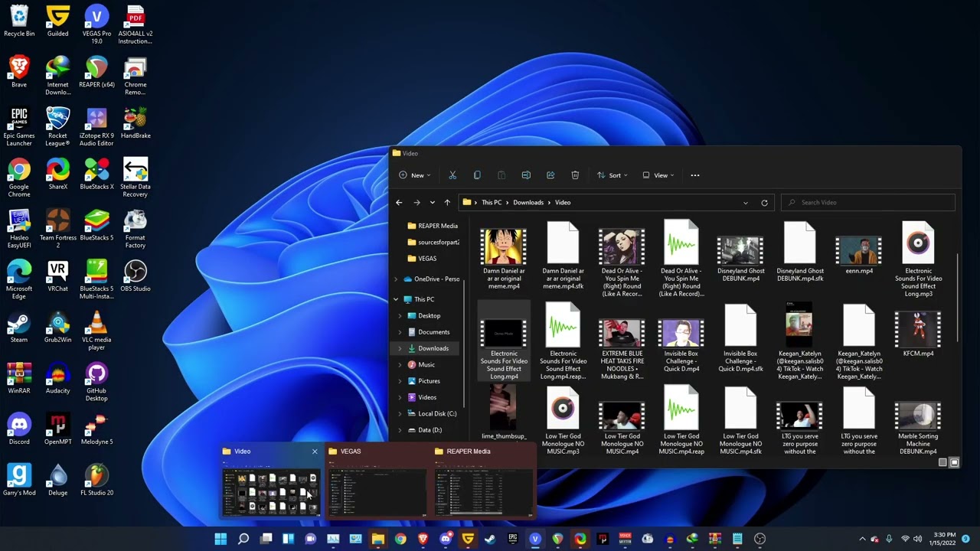Open the New item dropdown
This screenshot has width=980, height=551.
[414, 175]
